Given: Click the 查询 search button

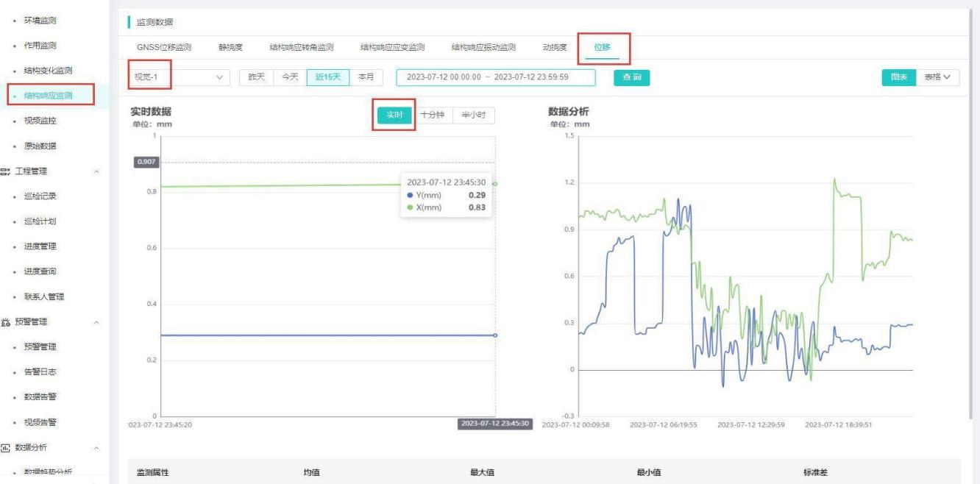Looking at the screenshot, I should pos(631,77).
